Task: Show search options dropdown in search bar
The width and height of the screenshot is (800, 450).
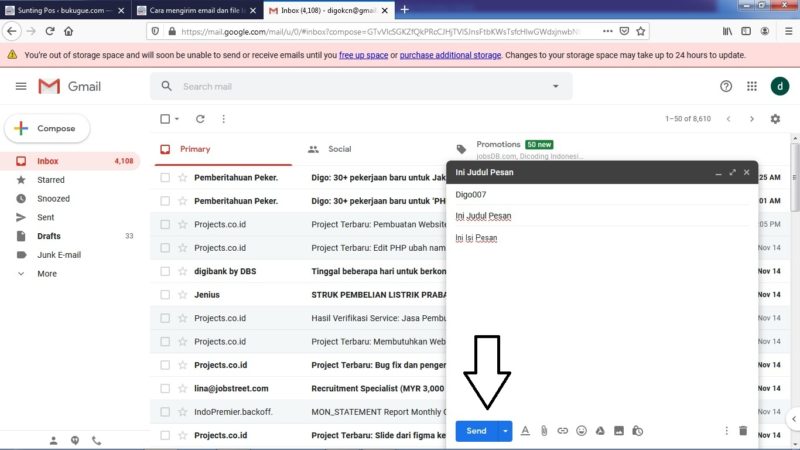Action: (x=556, y=86)
